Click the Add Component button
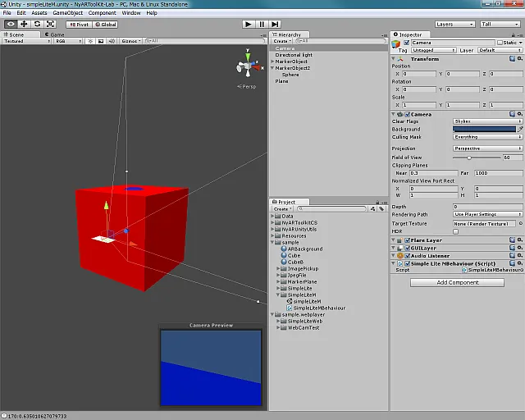This screenshot has width=525, height=420. click(457, 282)
